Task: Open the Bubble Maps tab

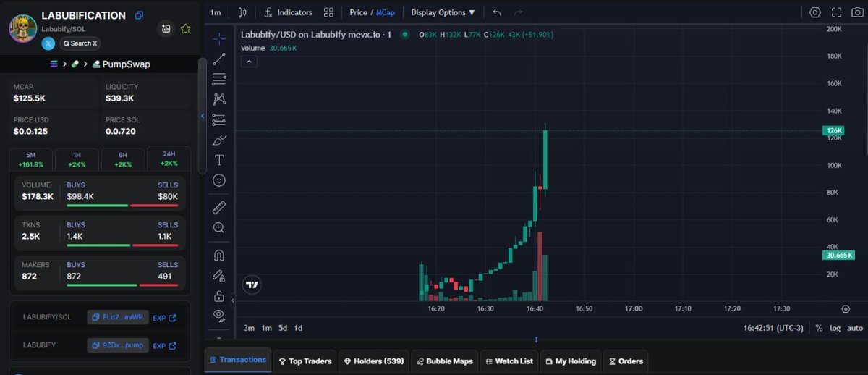Action: tap(443, 361)
